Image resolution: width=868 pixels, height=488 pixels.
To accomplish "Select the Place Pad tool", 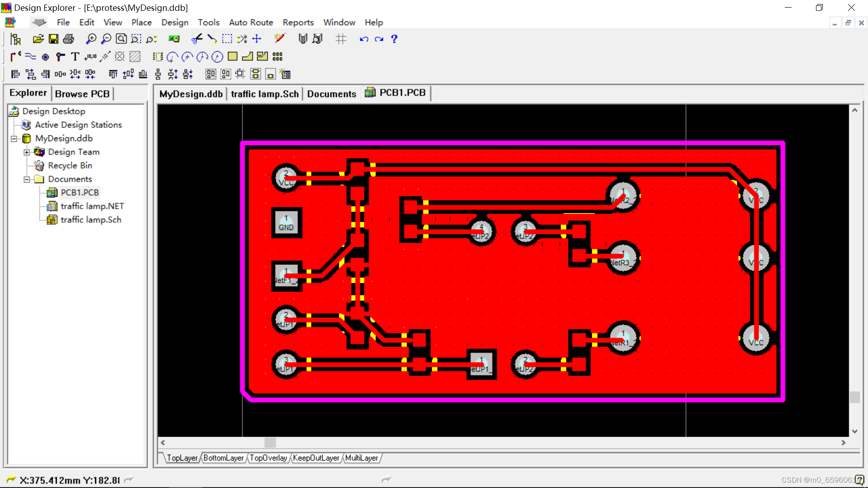I will tap(45, 57).
